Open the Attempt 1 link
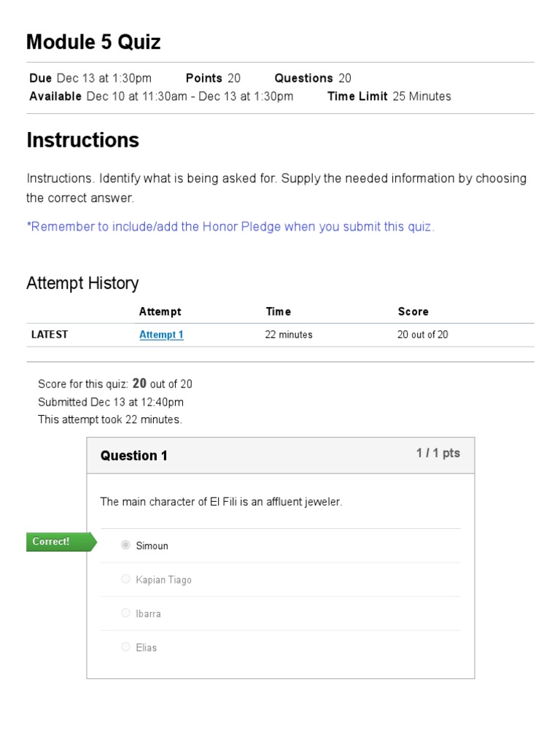 coord(161,335)
